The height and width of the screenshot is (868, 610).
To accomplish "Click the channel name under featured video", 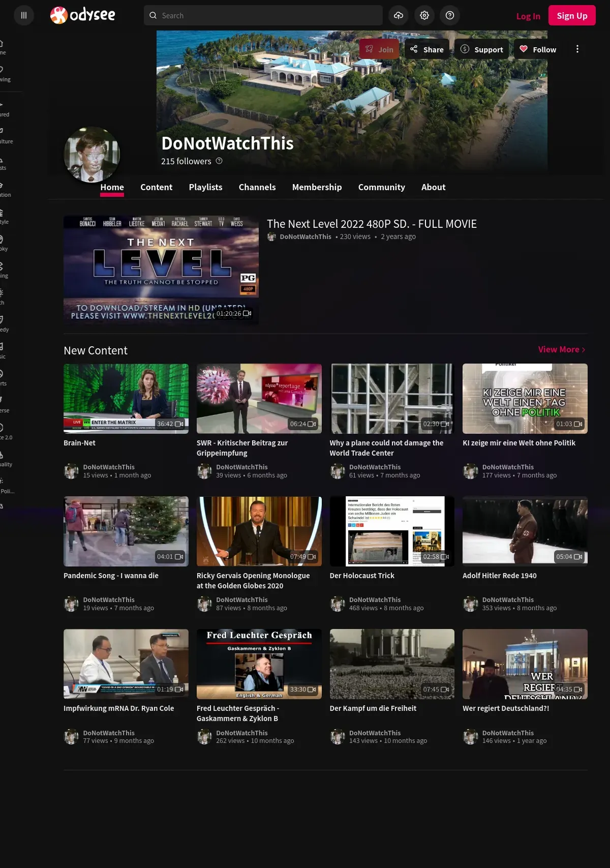I will coord(305,236).
